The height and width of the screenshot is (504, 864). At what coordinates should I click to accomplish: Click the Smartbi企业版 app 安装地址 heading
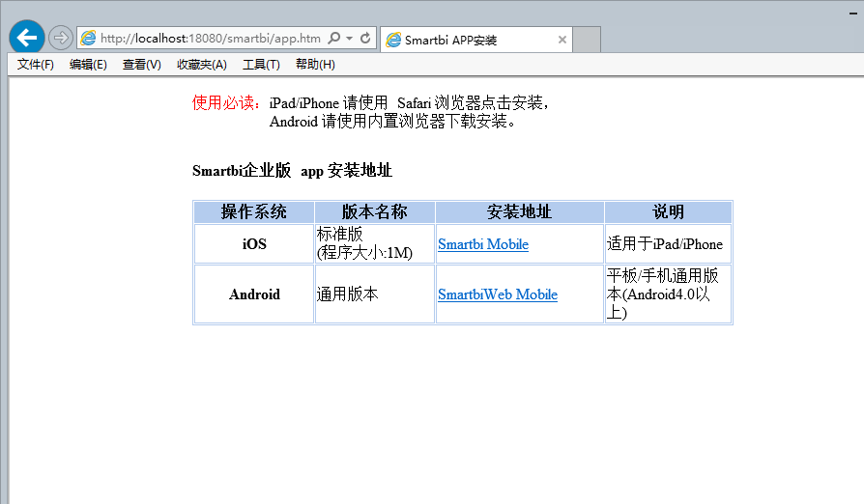tap(292, 171)
